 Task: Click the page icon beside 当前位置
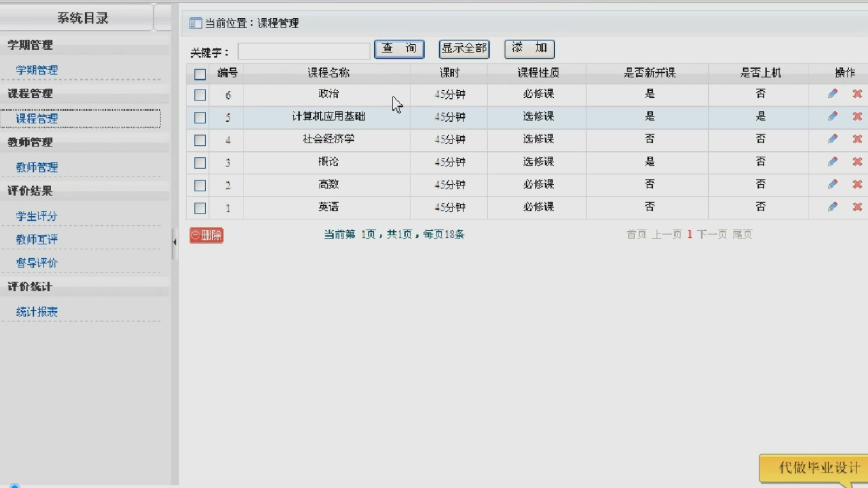196,24
